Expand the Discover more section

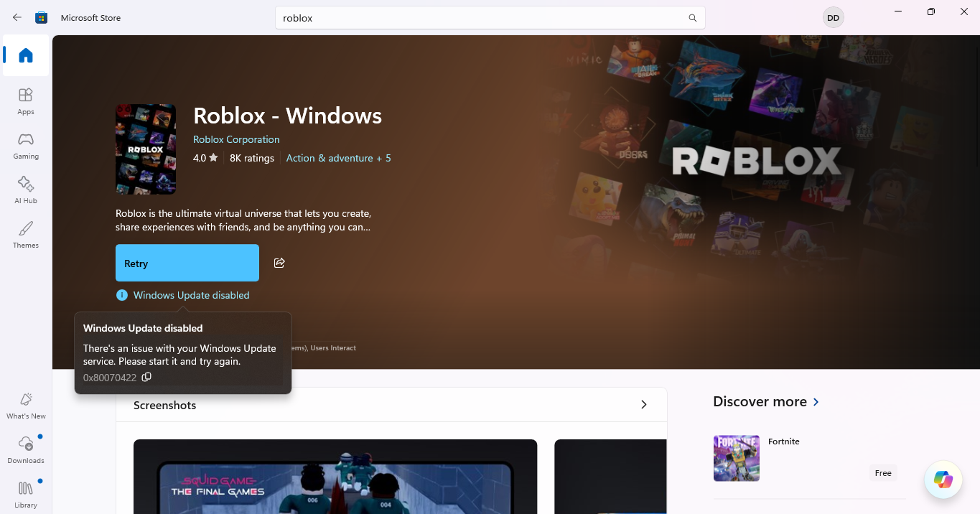click(x=816, y=402)
